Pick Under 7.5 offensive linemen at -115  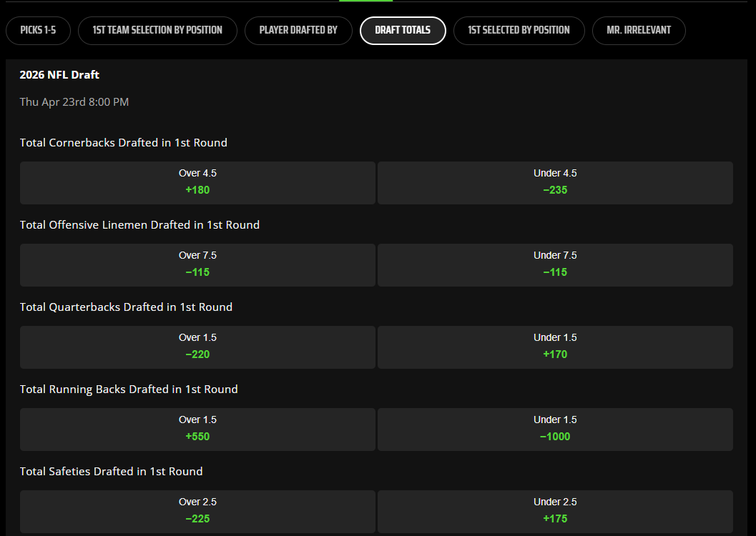[555, 265]
